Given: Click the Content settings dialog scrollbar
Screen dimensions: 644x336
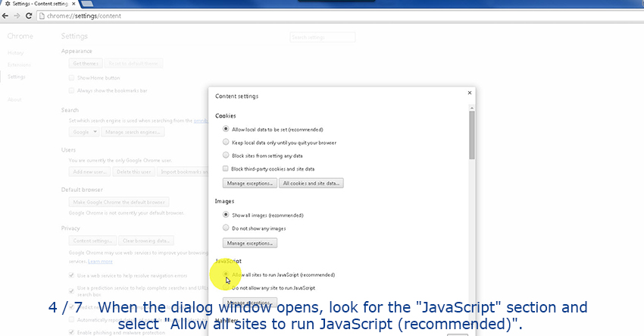Looking at the screenshot, I should click(x=471, y=137).
